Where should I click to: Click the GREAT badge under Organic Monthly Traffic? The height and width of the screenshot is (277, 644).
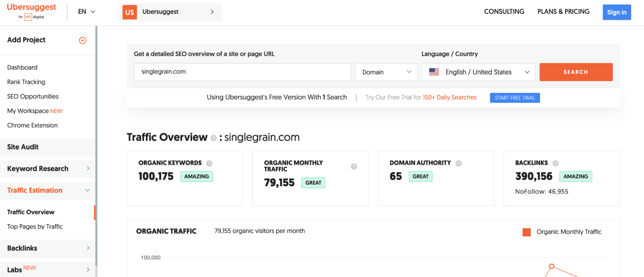313,183
